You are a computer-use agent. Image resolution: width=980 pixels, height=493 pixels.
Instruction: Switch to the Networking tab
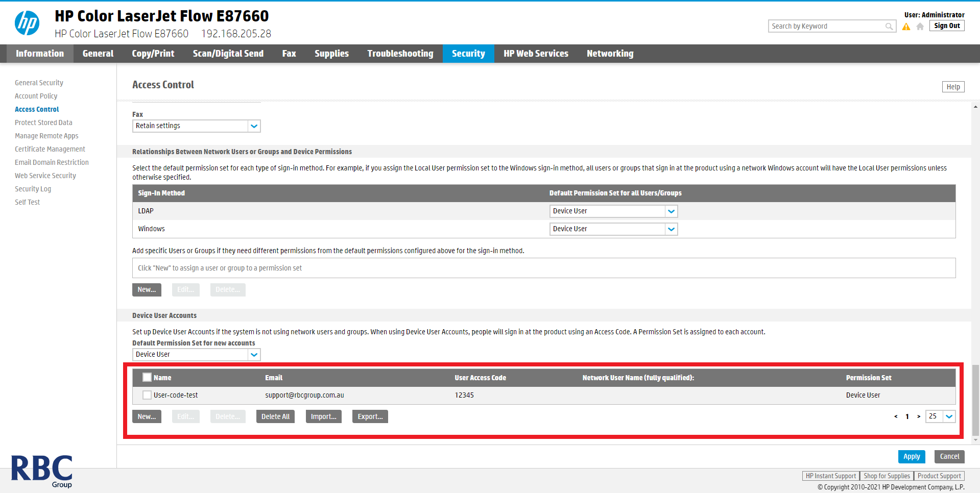point(610,54)
